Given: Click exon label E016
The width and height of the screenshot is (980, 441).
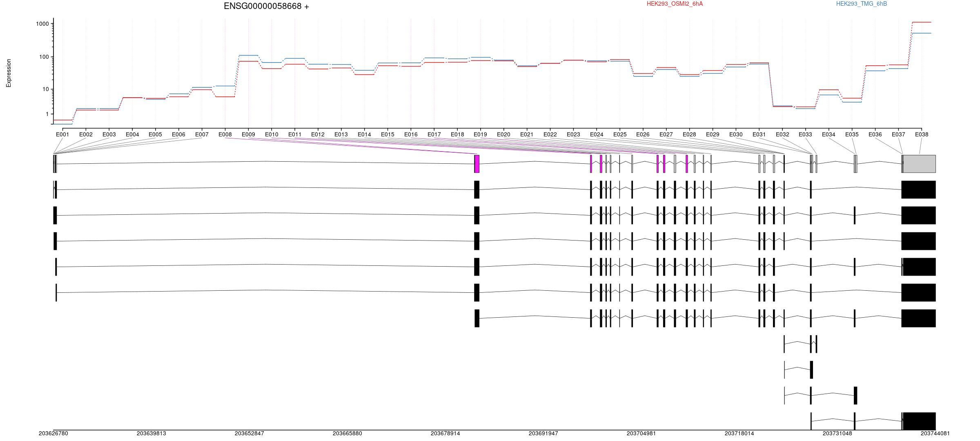Looking at the screenshot, I should click(x=411, y=134).
